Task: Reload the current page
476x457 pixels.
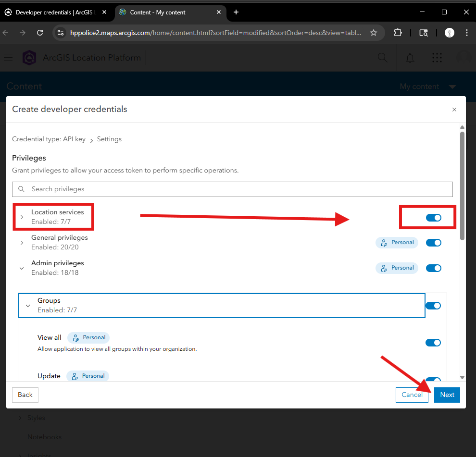Action: click(40, 33)
